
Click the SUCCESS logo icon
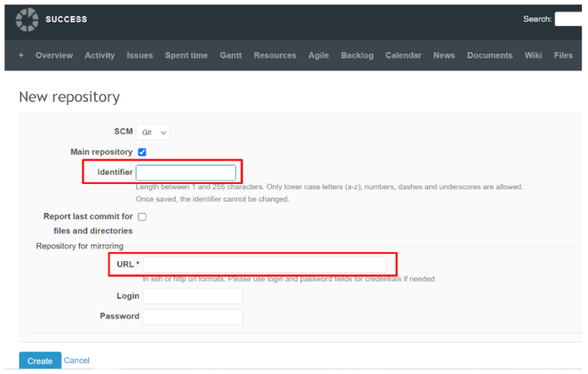(x=28, y=19)
